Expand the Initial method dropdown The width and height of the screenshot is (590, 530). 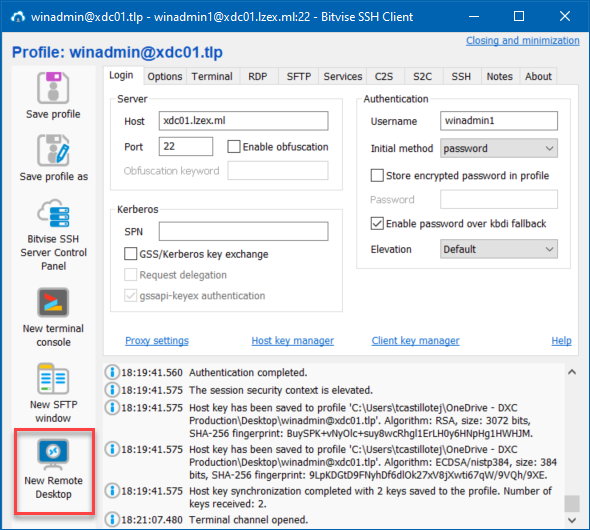[499, 148]
